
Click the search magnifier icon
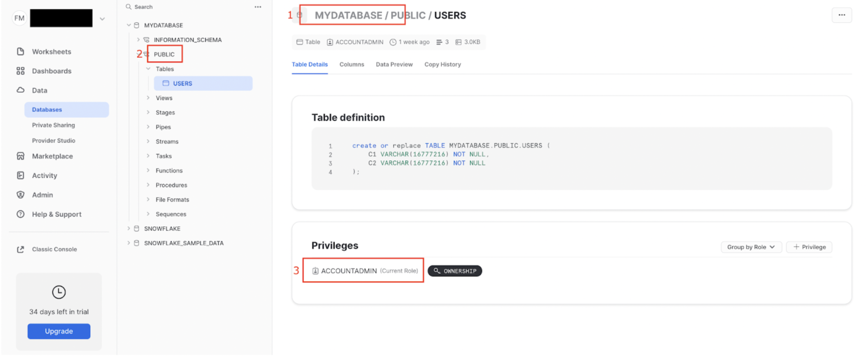[129, 7]
